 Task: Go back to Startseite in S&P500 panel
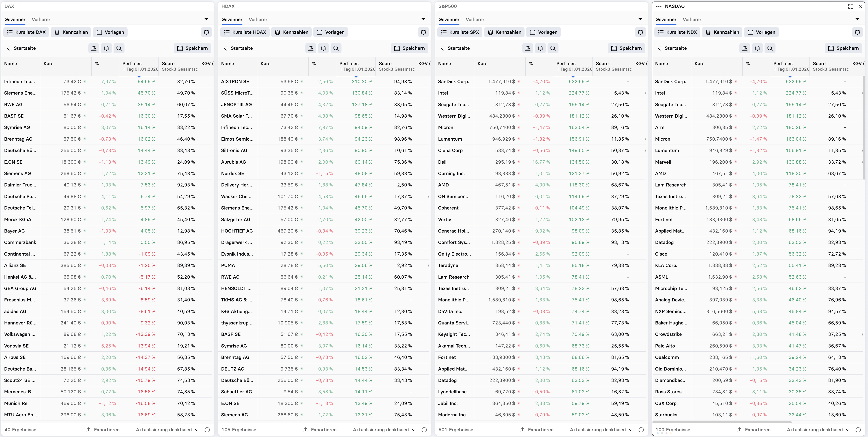pos(455,48)
